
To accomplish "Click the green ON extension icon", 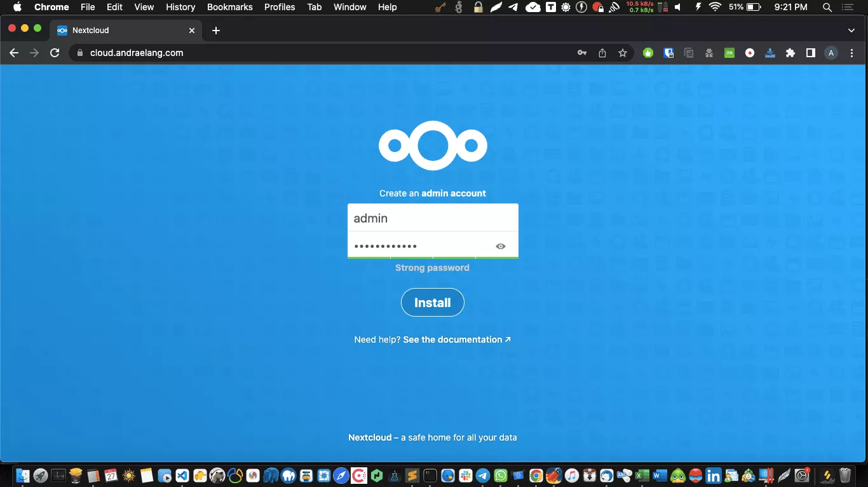I will pos(729,53).
